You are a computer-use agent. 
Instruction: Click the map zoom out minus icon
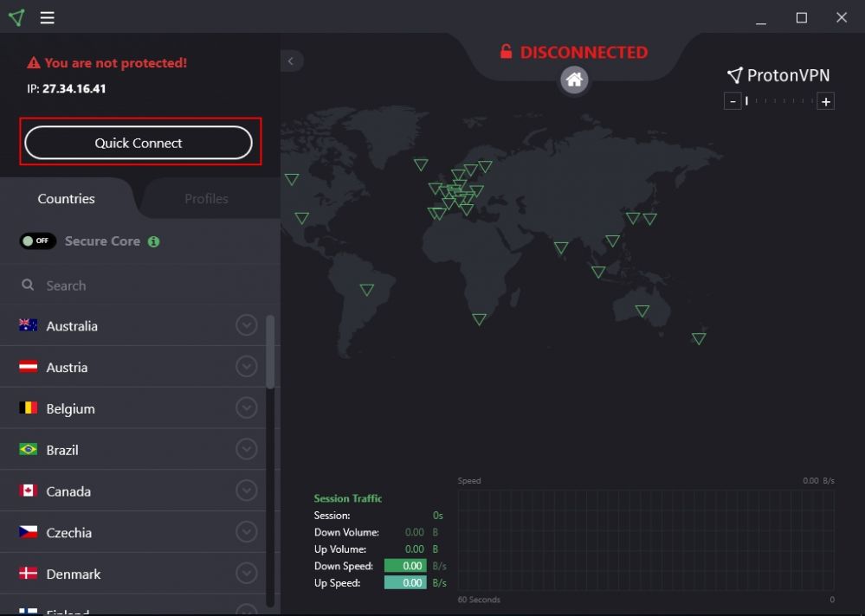[733, 102]
